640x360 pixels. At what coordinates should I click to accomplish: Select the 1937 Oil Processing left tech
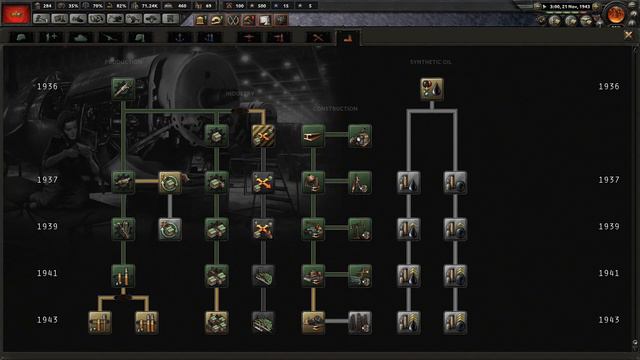[409, 182]
